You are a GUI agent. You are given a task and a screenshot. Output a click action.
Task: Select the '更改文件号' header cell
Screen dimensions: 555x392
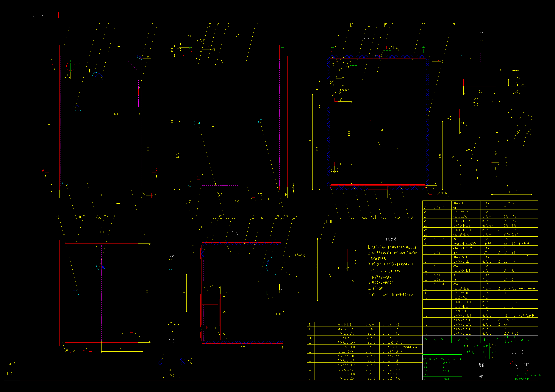[x=445, y=359]
